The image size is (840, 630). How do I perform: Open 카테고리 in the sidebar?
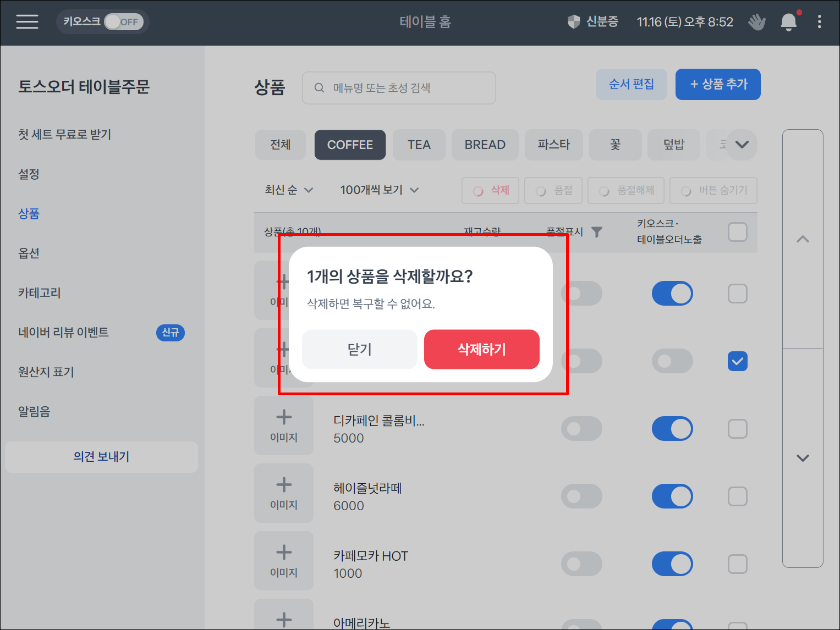click(x=40, y=293)
